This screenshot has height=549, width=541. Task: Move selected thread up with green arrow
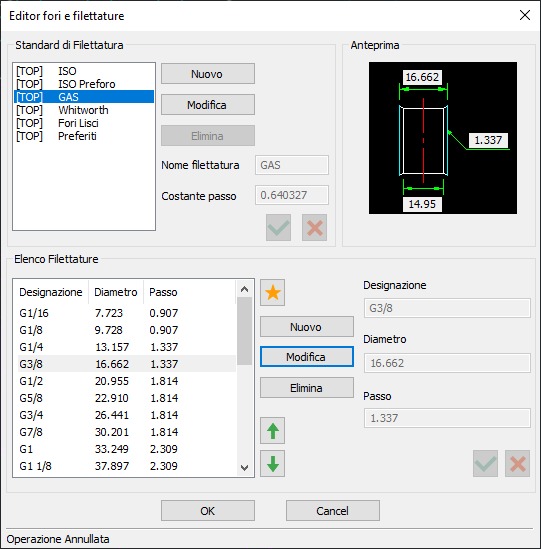272,431
